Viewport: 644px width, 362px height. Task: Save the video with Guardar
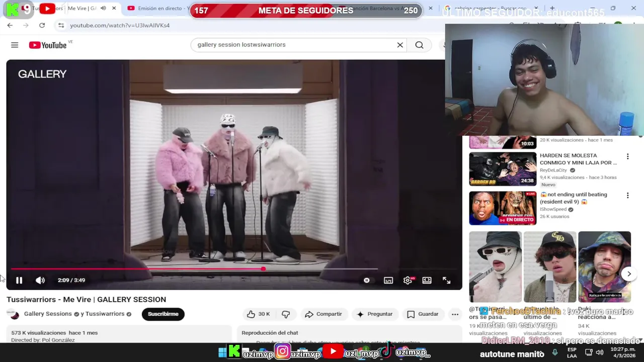click(x=423, y=314)
